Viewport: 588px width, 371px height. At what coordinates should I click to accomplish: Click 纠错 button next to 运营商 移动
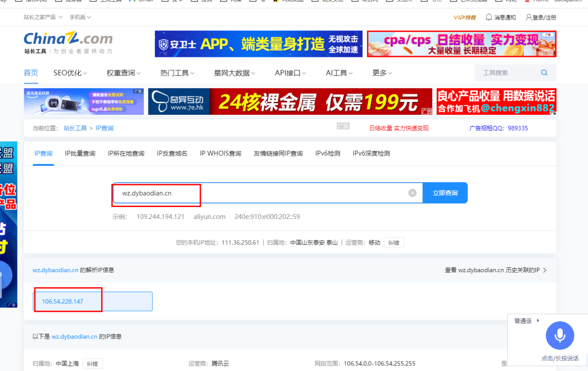[x=394, y=243]
